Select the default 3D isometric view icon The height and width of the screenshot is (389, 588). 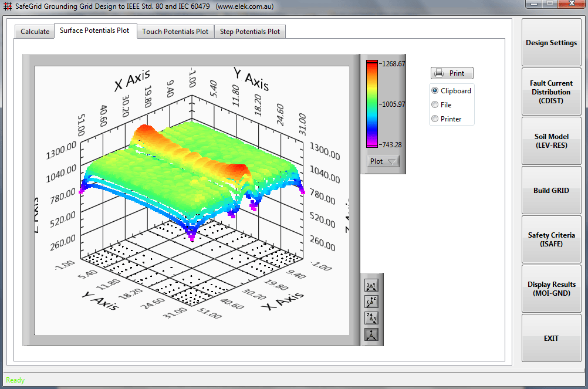[x=371, y=335]
